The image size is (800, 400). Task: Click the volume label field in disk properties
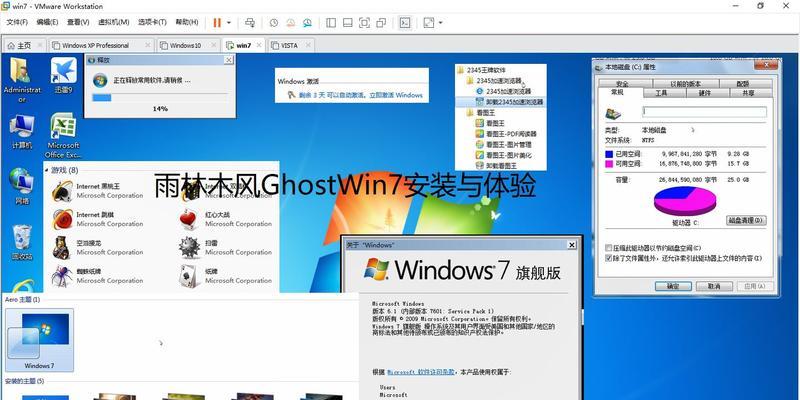[704, 112]
